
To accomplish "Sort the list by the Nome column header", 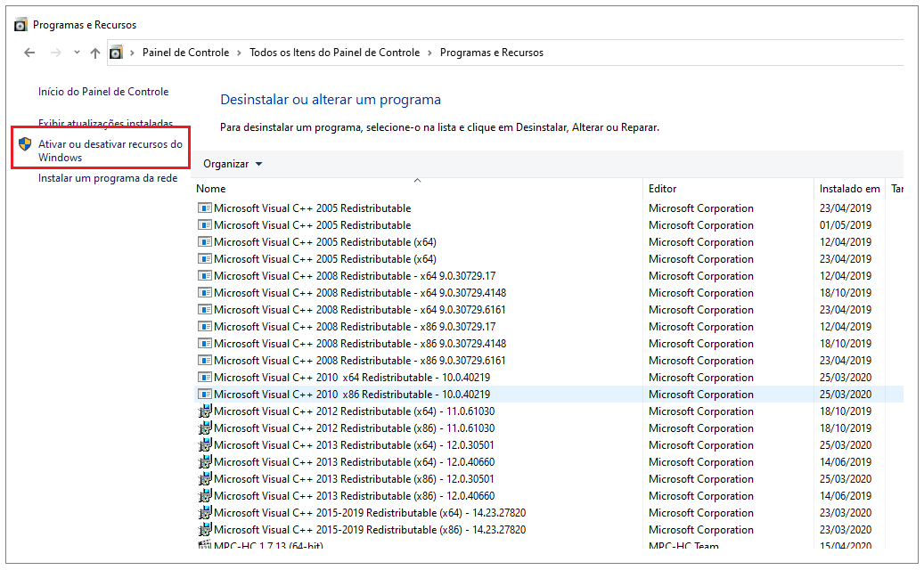I will [211, 189].
